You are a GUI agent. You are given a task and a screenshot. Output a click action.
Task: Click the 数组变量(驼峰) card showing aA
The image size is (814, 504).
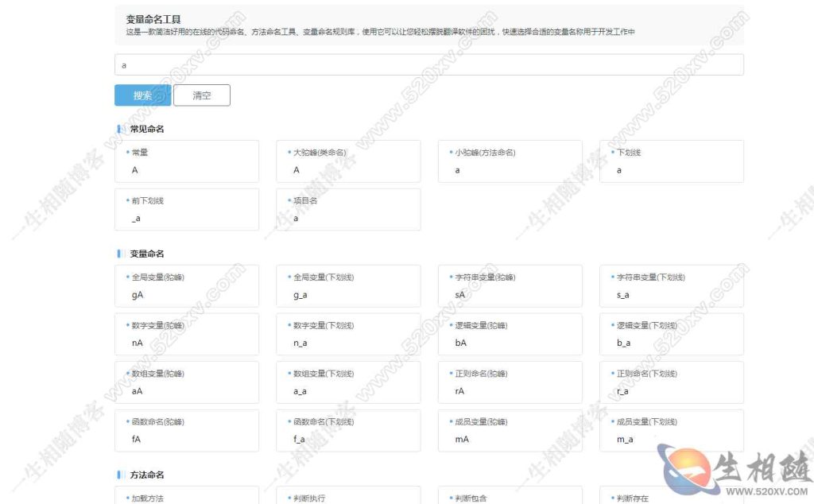187,382
